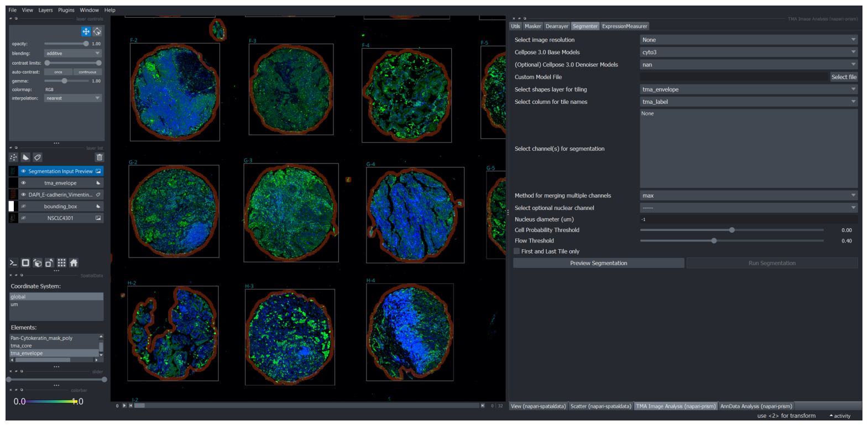Viewport: 868px width, 426px height.
Task: Click the Preview Segmentation button
Action: coord(599,263)
